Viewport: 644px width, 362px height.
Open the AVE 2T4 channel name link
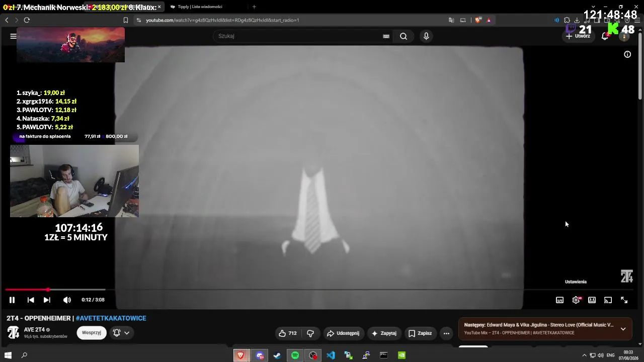tap(34, 330)
